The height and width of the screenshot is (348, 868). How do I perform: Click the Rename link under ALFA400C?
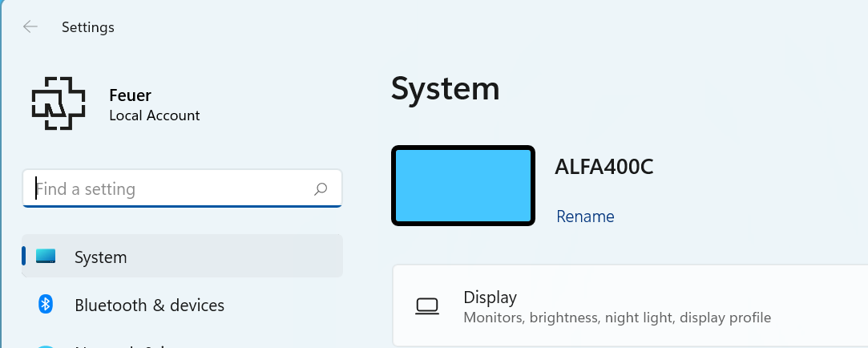(585, 216)
